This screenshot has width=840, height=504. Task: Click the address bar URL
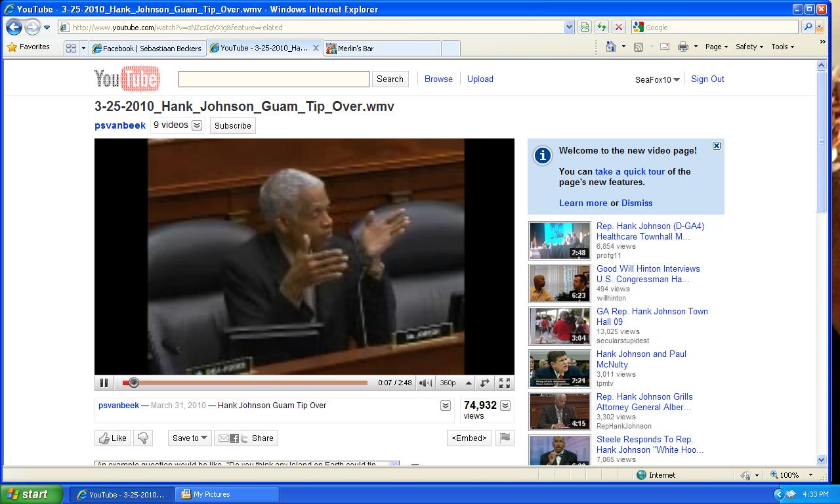pyautogui.click(x=177, y=28)
